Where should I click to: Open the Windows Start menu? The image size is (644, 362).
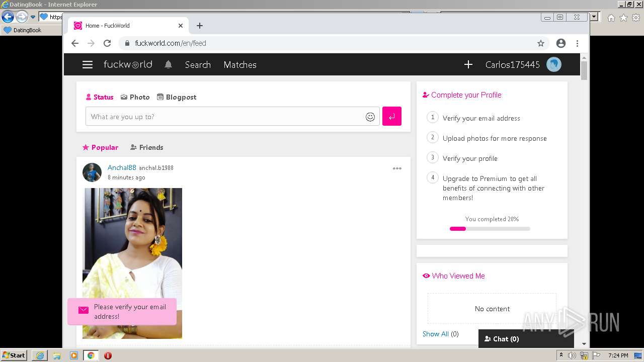[x=14, y=355]
